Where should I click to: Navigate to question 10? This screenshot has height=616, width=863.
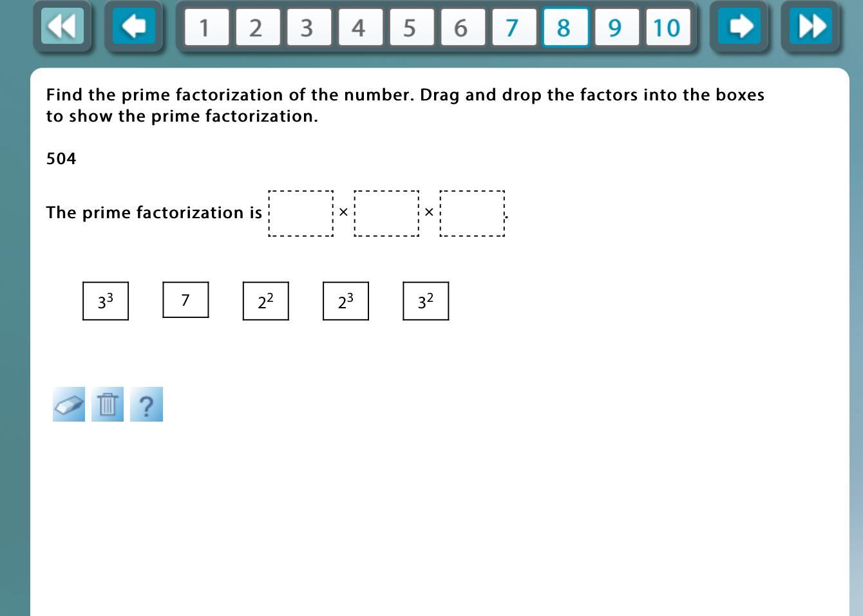tap(667, 28)
